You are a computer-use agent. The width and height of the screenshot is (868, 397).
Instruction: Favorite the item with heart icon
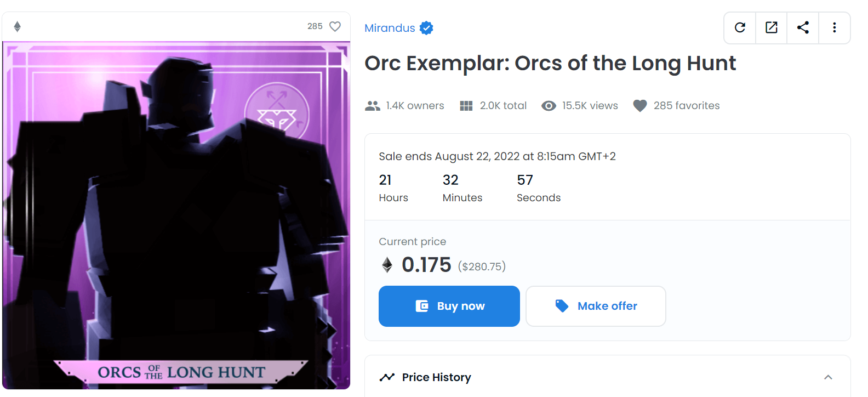[x=335, y=26]
